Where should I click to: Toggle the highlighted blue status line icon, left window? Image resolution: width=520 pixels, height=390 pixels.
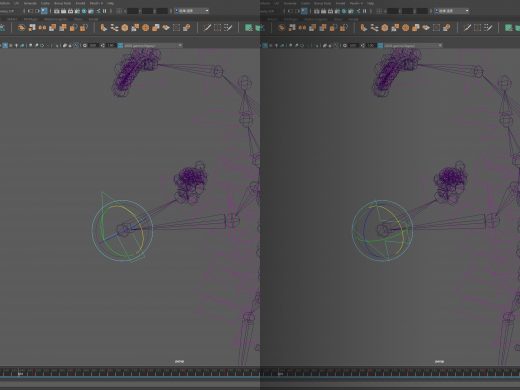[44, 11]
